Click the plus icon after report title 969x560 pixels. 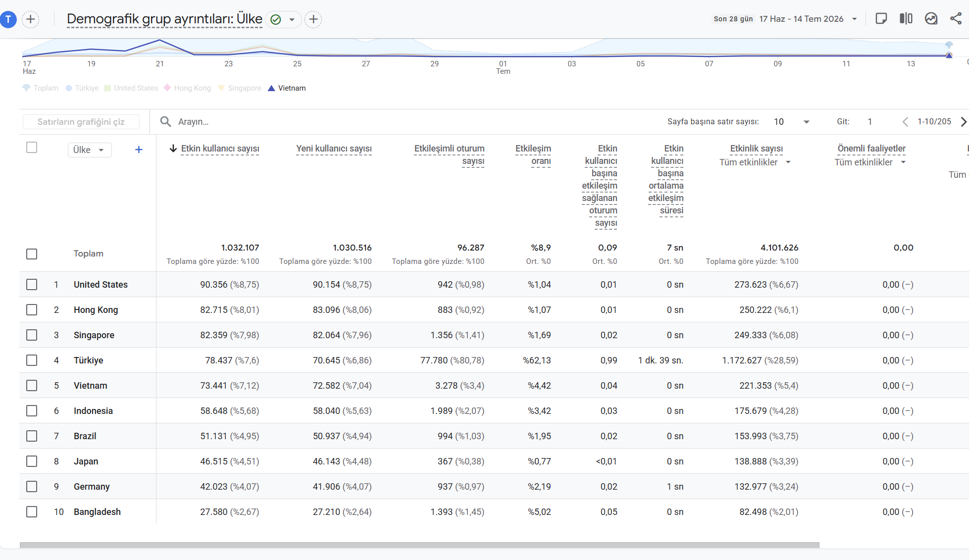313,19
